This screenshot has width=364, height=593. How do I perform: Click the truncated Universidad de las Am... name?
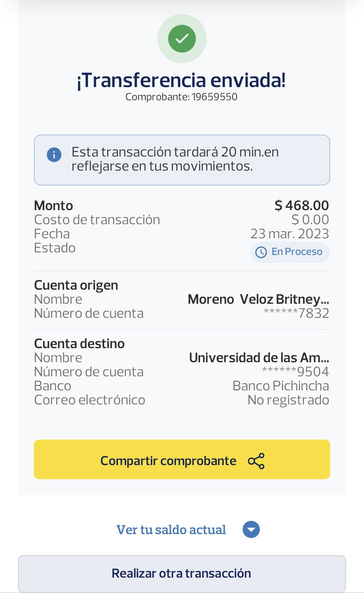pos(259,358)
